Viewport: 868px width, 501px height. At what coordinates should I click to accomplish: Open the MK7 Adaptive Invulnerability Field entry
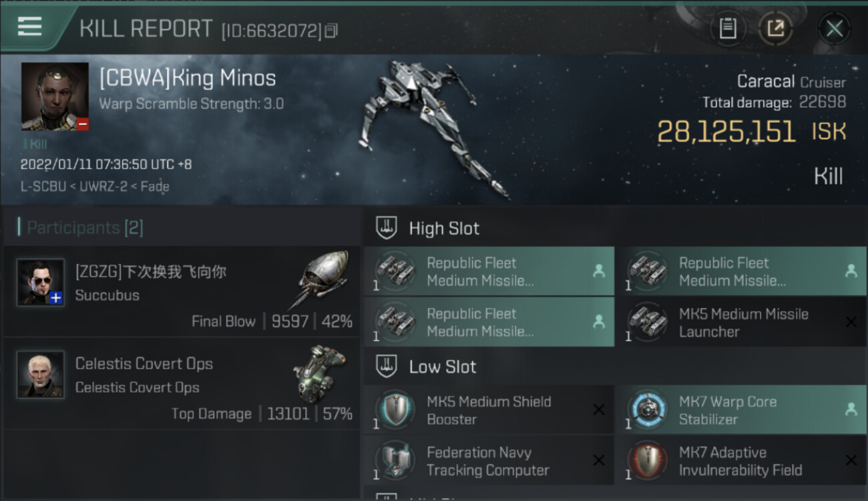coord(741,461)
